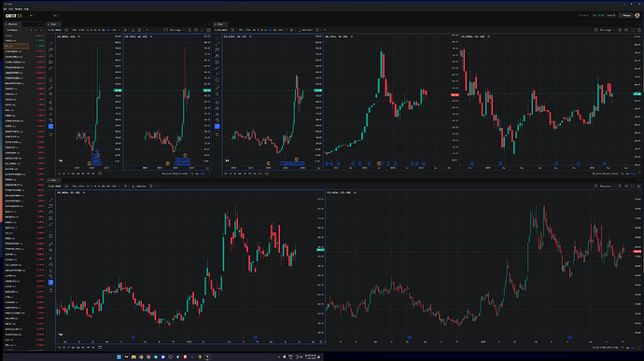Pick the ruler tool in top-right chart drawing toolbar
This screenshot has width=644, height=361.
point(217,88)
